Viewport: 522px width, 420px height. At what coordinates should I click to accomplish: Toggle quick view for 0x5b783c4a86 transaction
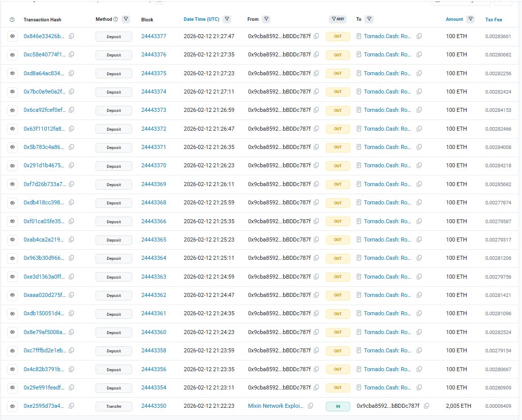click(x=12, y=147)
